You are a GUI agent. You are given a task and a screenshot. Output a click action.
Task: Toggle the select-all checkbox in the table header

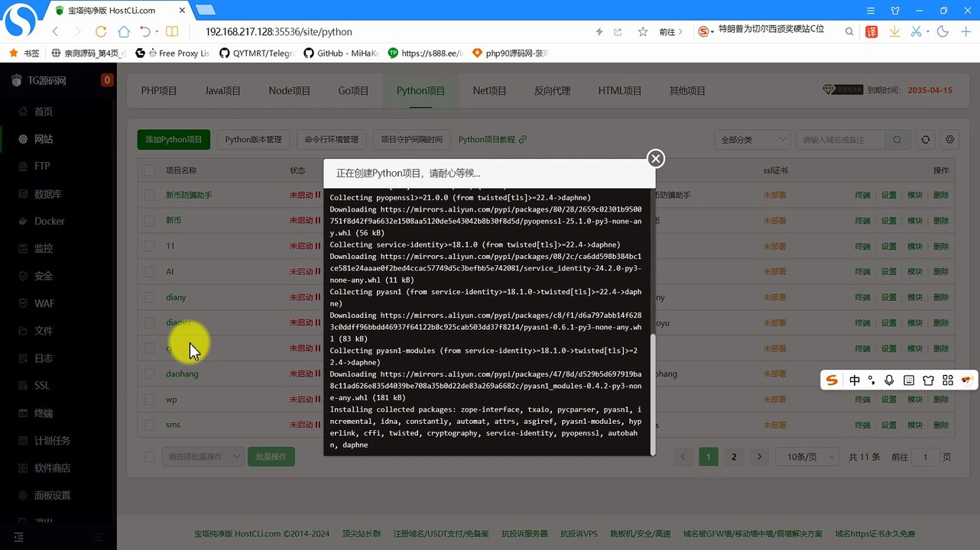150,170
